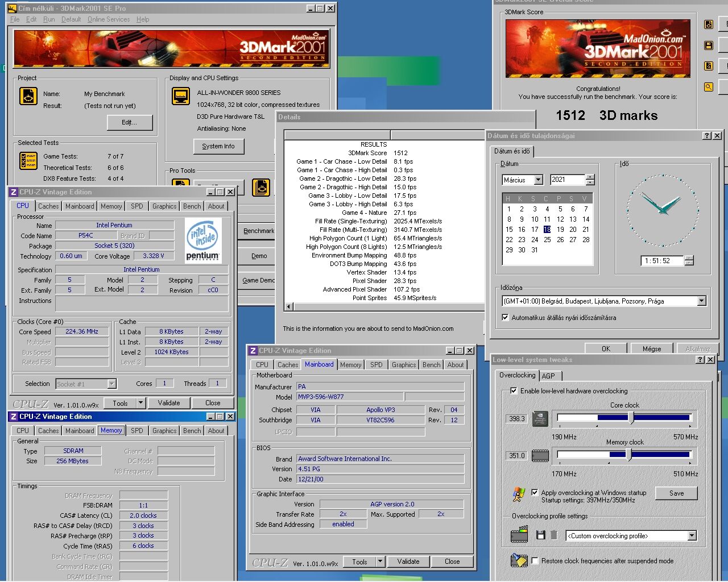The image size is (728, 582).
Task: Click the analog clock face
Action: pos(663,210)
